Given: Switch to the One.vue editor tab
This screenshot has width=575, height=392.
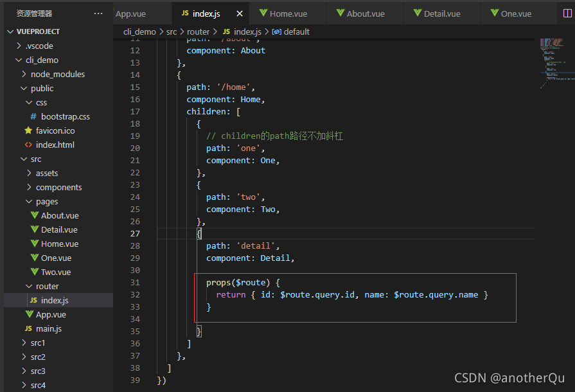Looking at the screenshot, I should pos(519,13).
